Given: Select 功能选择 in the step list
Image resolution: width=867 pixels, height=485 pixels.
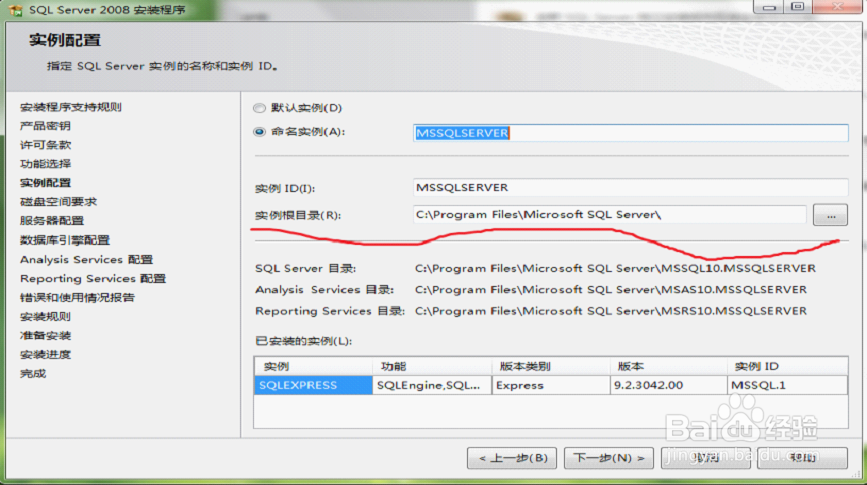Looking at the screenshot, I should 45,164.
